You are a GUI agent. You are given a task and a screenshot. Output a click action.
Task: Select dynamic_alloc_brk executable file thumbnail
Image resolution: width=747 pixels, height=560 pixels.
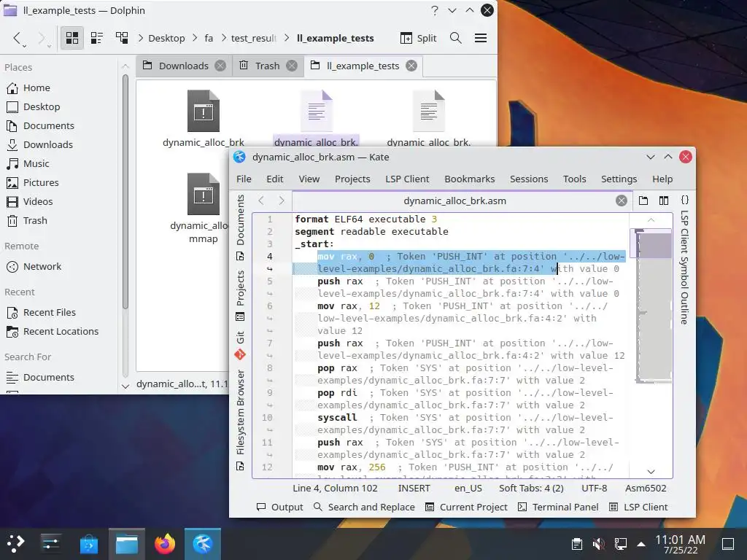[204, 111]
